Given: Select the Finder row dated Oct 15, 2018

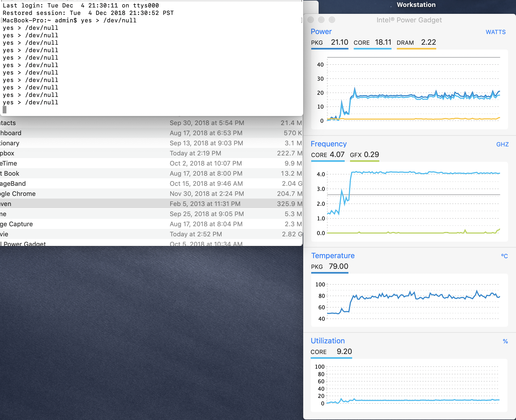Looking at the screenshot, I should [x=151, y=184].
